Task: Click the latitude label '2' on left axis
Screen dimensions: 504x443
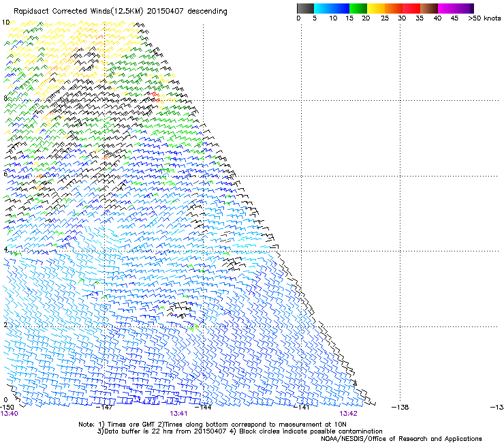Action: [5, 324]
